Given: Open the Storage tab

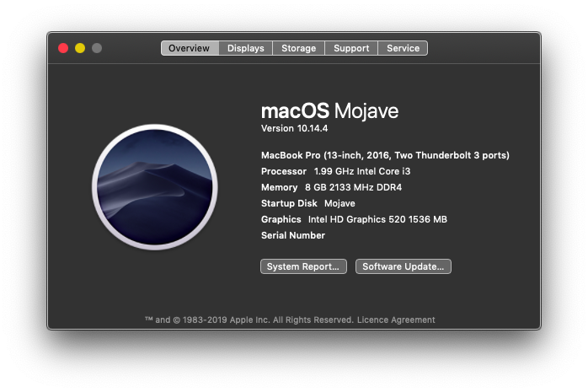Looking at the screenshot, I should point(298,48).
